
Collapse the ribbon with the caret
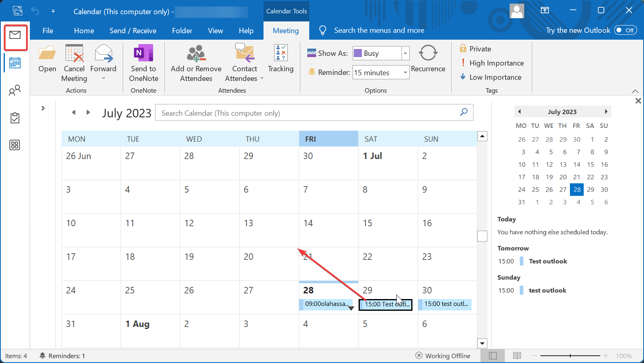point(635,91)
